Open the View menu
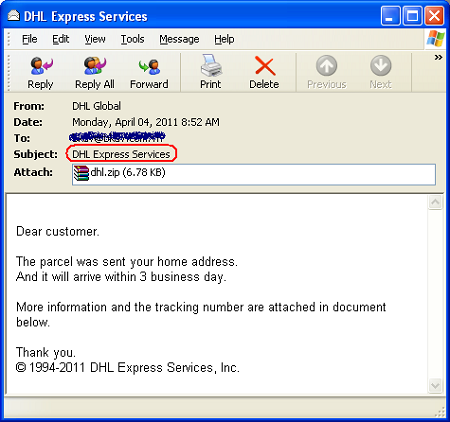Image resolution: width=450 pixels, height=422 pixels. pyautogui.click(x=95, y=39)
